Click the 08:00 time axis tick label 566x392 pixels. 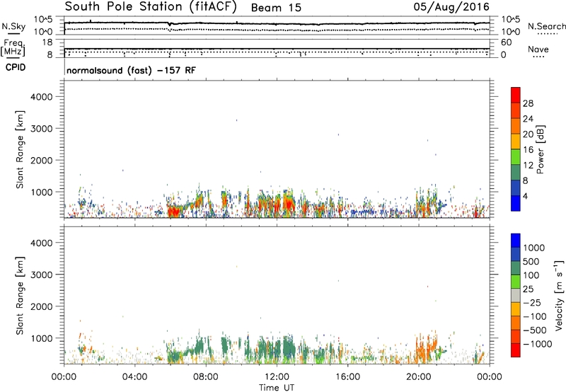(206, 377)
